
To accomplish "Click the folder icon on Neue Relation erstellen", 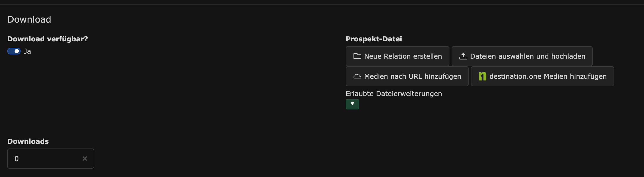I will point(357,56).
